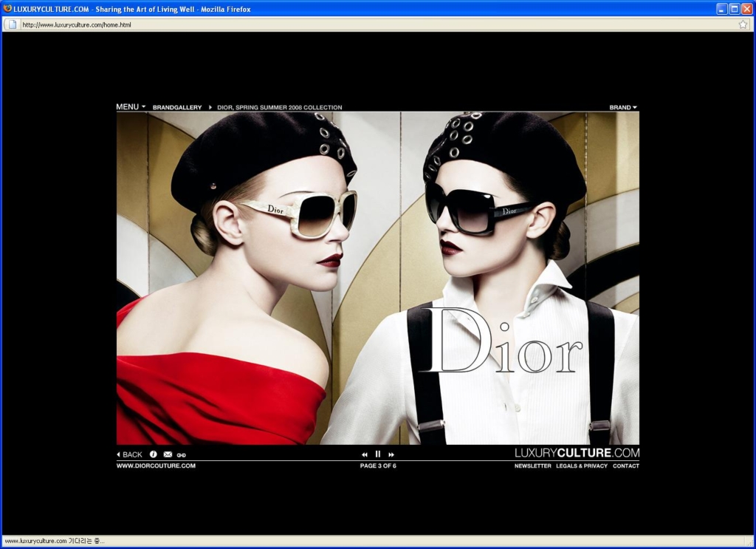Image resolution: width=756 pixels, height=549 pixels.
Task: Click the status bar loading text
Action: (x=54, y=541)
